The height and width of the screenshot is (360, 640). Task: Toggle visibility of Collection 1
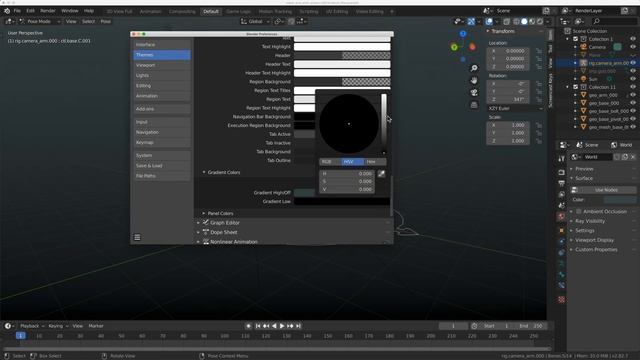633,39
